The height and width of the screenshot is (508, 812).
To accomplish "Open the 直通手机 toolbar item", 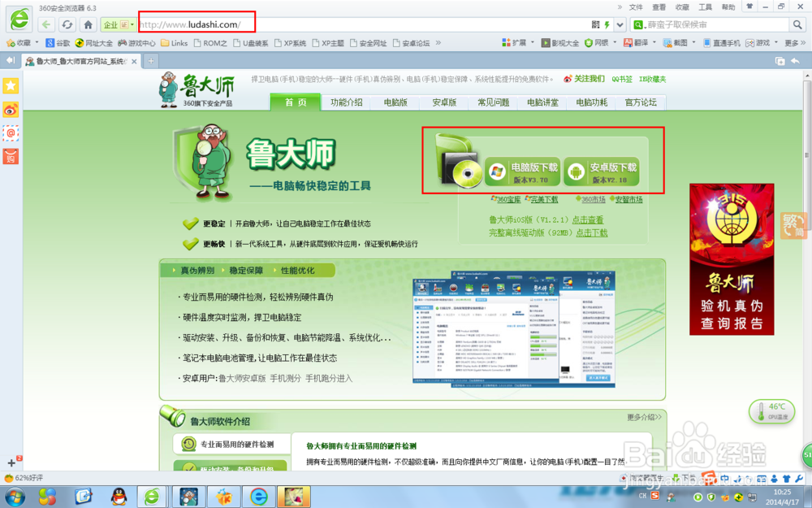I will click(721, 43).
